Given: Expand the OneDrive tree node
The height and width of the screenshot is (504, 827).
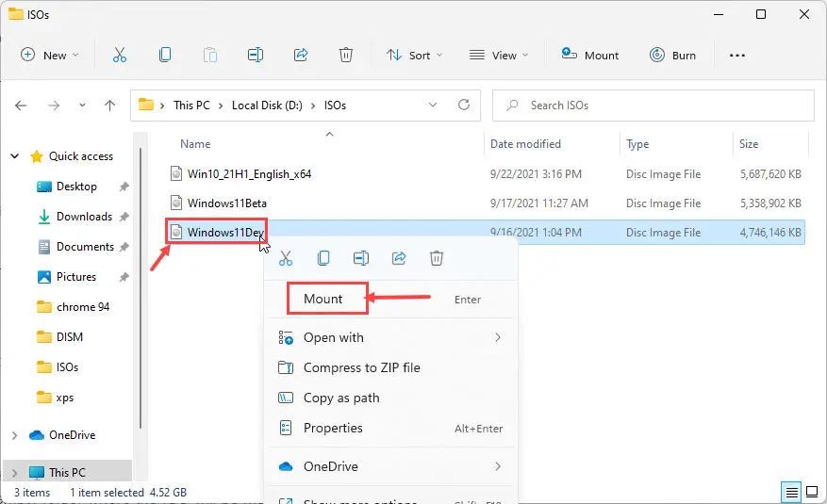Looking at the screenshot, I should [15, 435].
